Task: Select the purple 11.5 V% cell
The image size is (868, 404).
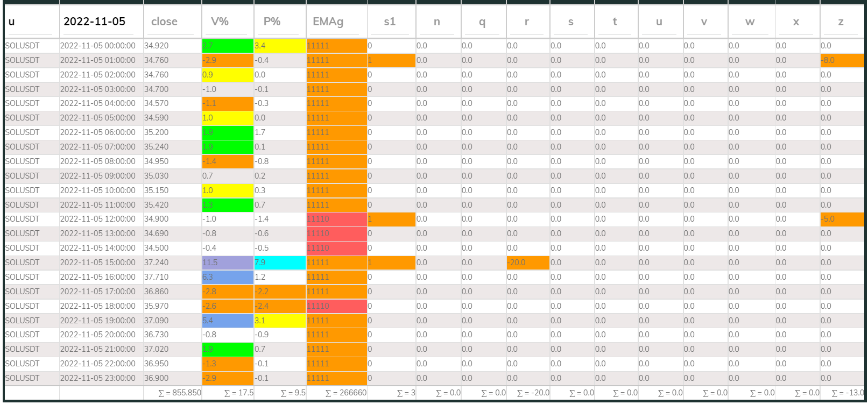Action: [x=227, y=263]
